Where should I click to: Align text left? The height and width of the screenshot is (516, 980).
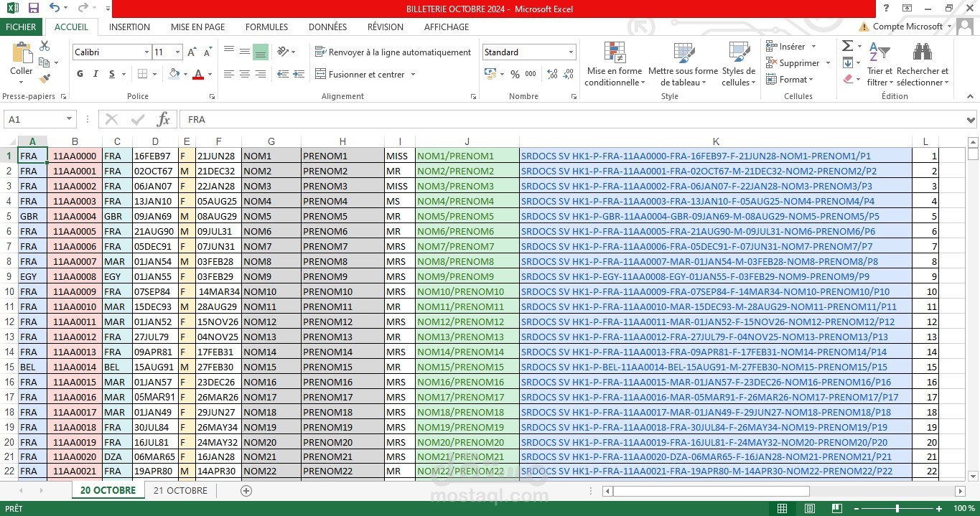(229, 74)
